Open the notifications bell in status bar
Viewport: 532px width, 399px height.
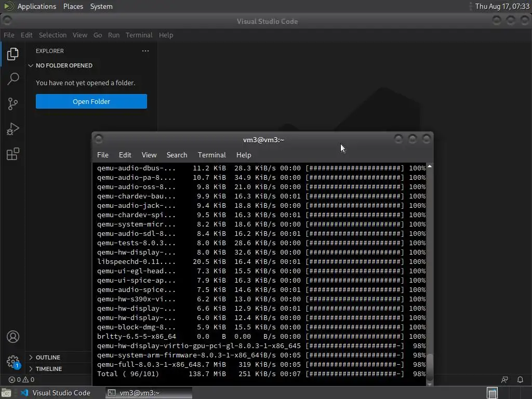(520, 380)
